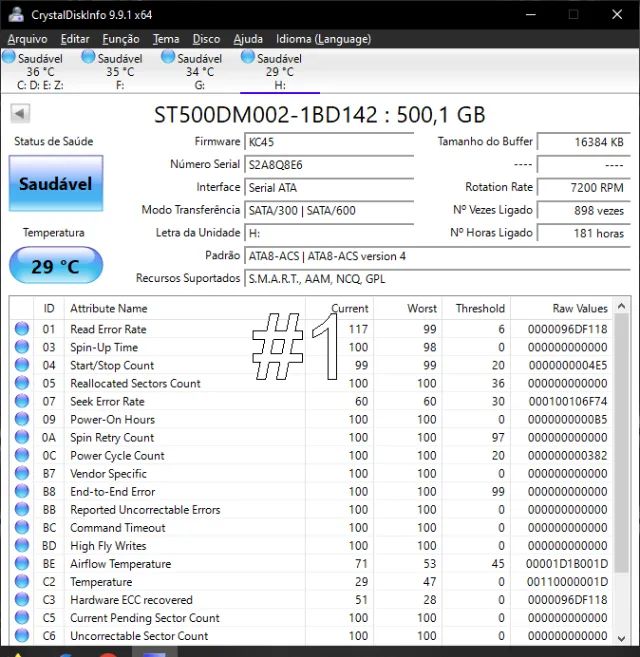This screenshot has height=657, width=640.
Task: Open the Função menu
Action: [x=121, y=39]
